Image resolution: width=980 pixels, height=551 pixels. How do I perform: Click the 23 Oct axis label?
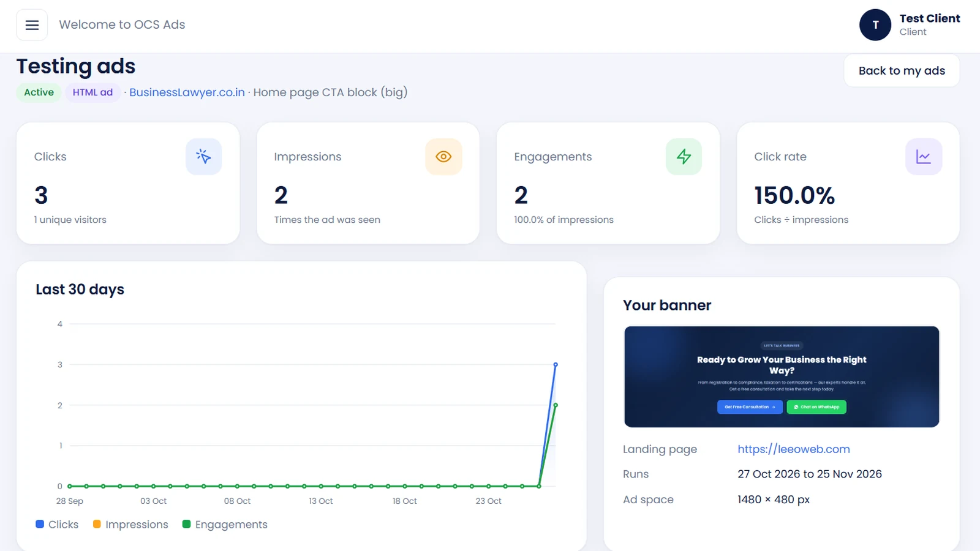[x=488, y=501]
